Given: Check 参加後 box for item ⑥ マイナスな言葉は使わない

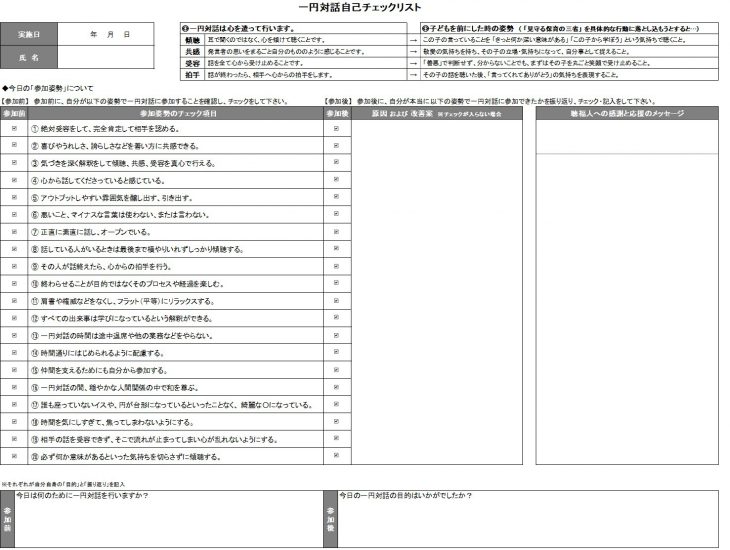Looking at the screenshot, I should [337, 214].
